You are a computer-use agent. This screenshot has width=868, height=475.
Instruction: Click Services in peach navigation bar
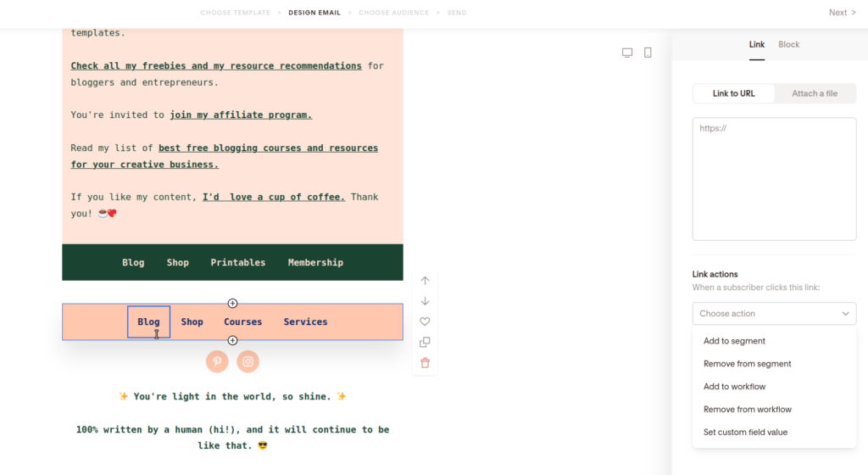click(305, 321)
